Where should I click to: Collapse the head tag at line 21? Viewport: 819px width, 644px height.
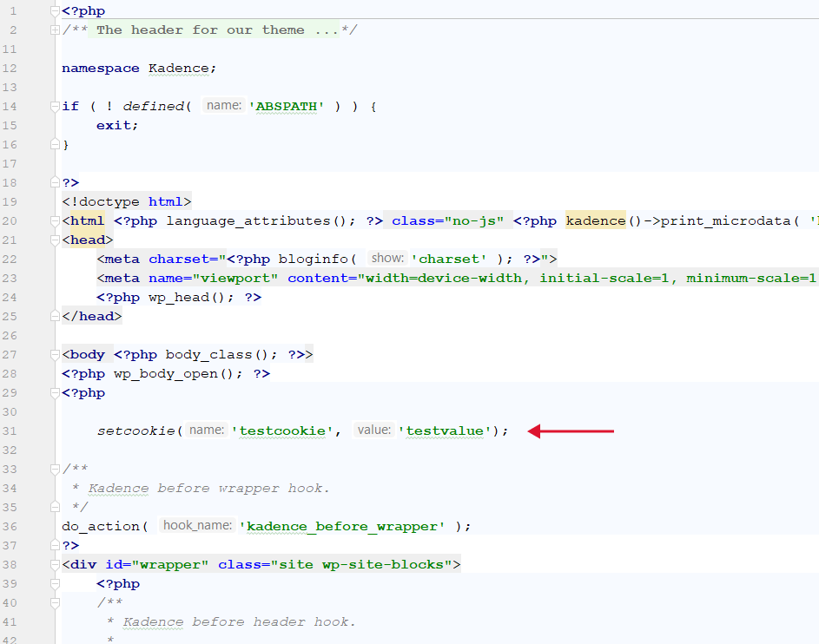click(x=55, y=240)
